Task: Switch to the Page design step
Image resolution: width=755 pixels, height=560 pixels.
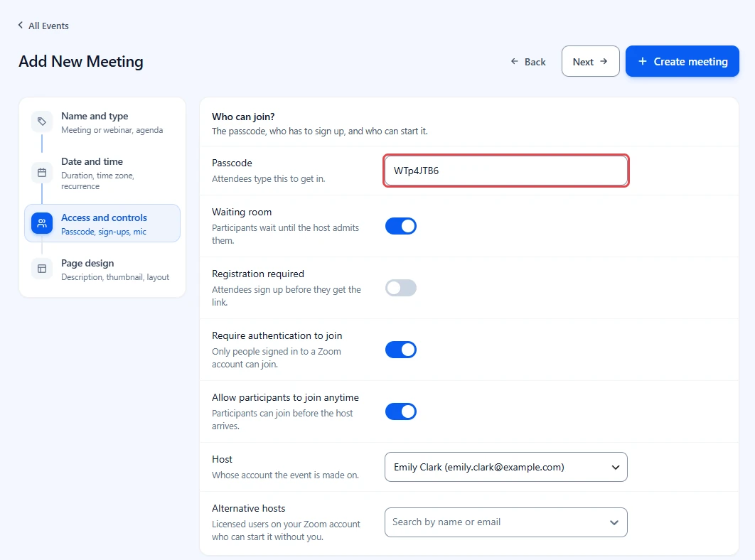Action: 102,269
